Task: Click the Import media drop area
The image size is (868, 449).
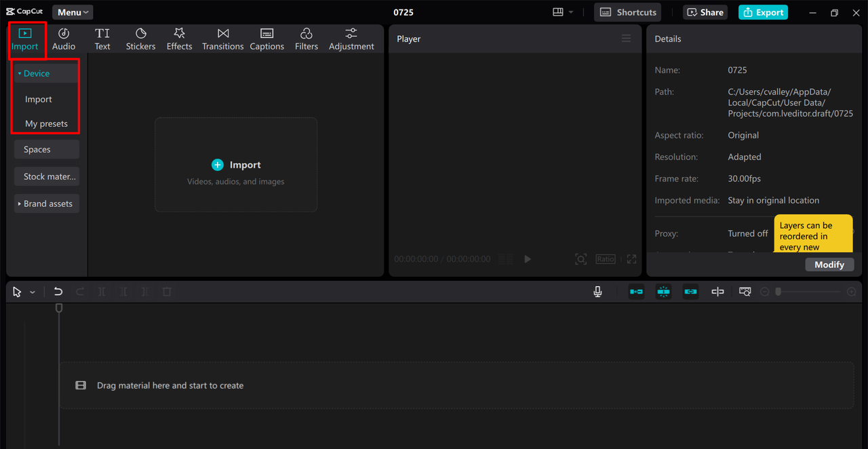Action: (x=236, y=165)
